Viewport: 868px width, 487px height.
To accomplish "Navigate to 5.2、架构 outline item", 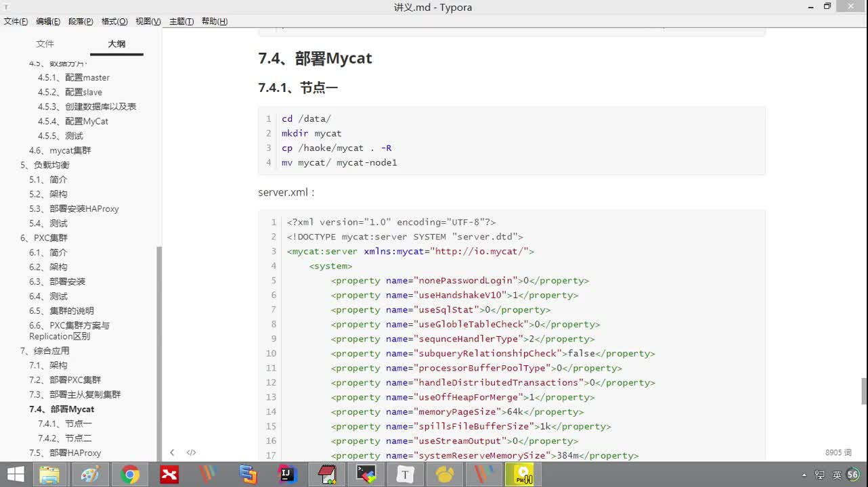I will point(48,194).
